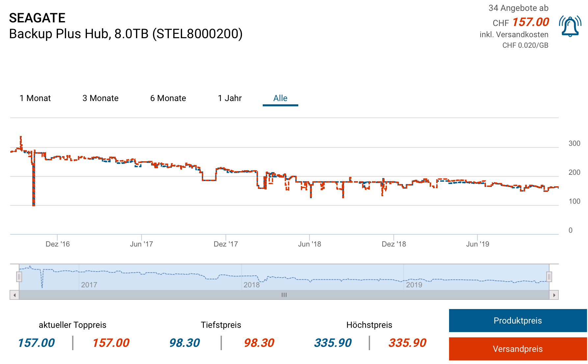Choose the Alle time range tab
Image resolution: width=588 pixels, height=364 pixels.
click(280, 98)
